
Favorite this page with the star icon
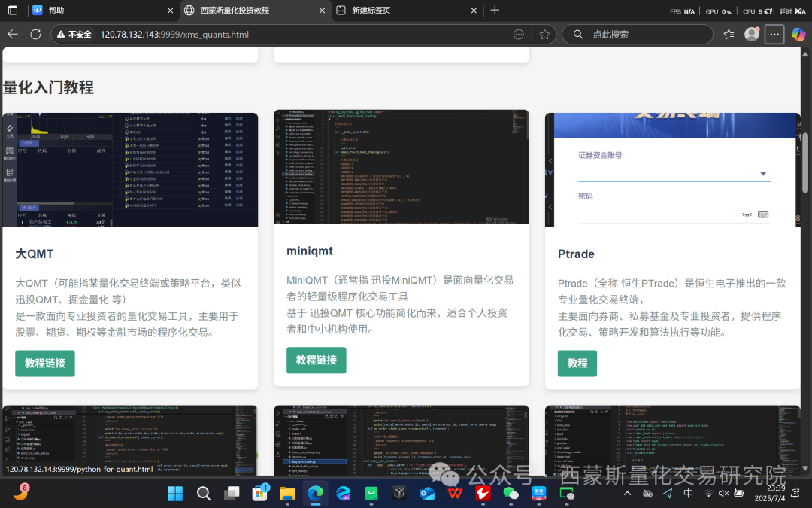click(x=544, y=34)
